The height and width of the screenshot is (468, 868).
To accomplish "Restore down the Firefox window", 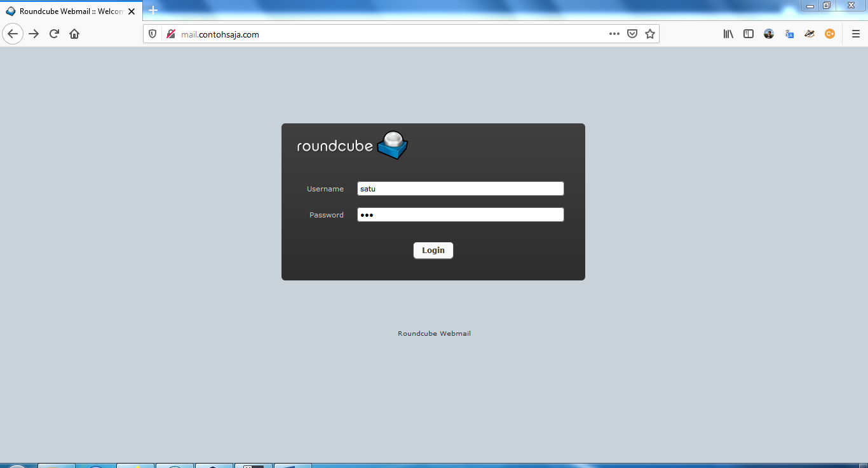I will 827,6.
